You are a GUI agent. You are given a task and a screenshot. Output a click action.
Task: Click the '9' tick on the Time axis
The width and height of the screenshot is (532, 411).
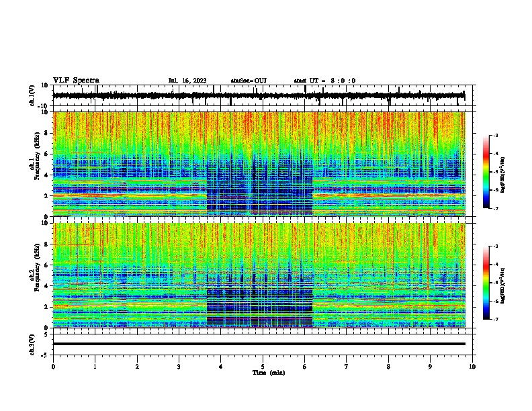(x=430, y=367)
